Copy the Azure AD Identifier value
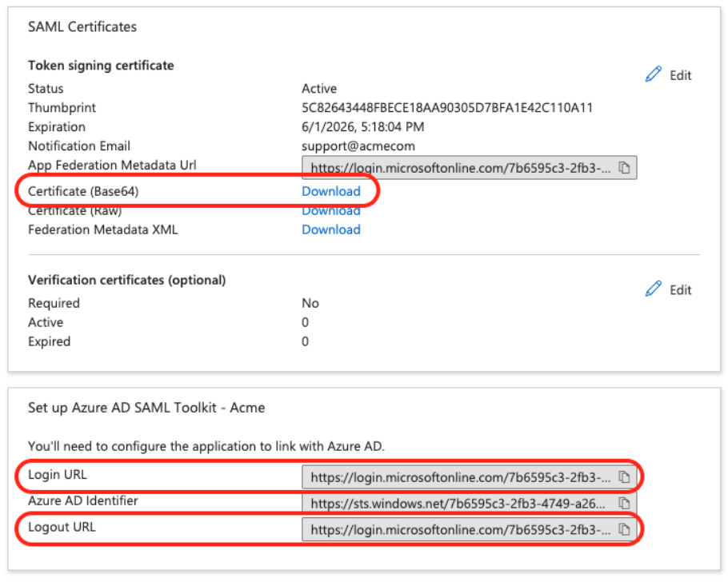Screen dimensions: 728x582 [625, 504]
